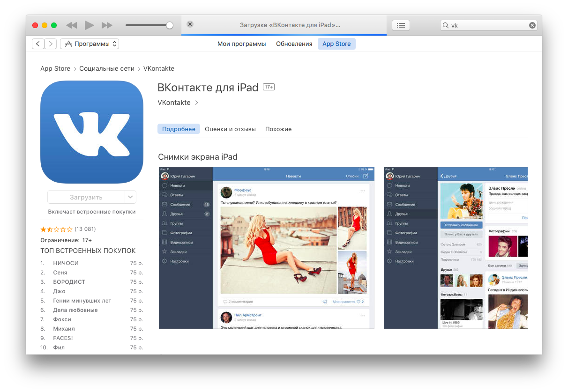Click Фил in-app purchase row
The image size is (568, 392).
92,348
